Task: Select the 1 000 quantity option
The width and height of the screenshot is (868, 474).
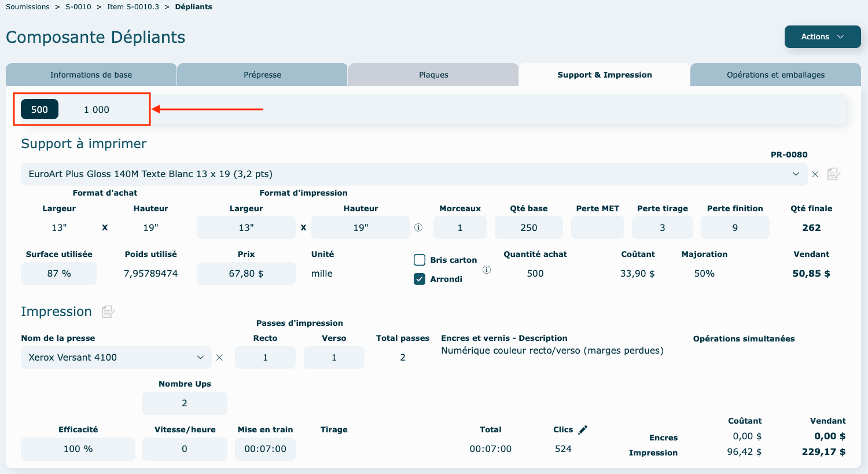Action: (97, 109)
